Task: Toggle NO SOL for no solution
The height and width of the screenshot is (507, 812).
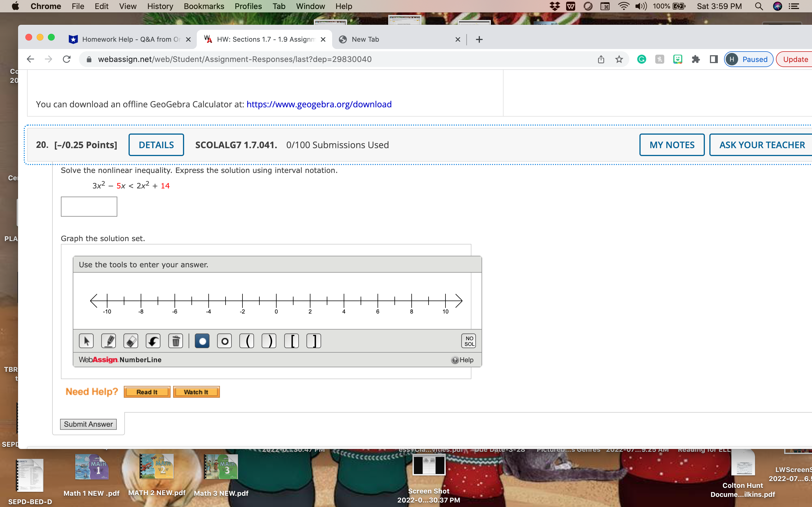Action: point(468,341)
